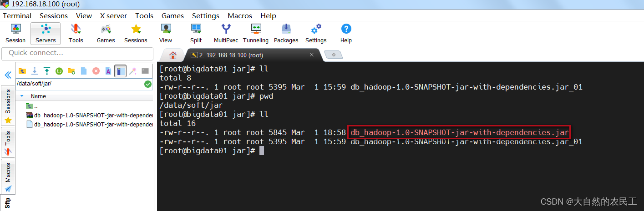This screenshot has height=211, width=644.
Task: Open the Packages toolbar button
Action: (286, 34)
